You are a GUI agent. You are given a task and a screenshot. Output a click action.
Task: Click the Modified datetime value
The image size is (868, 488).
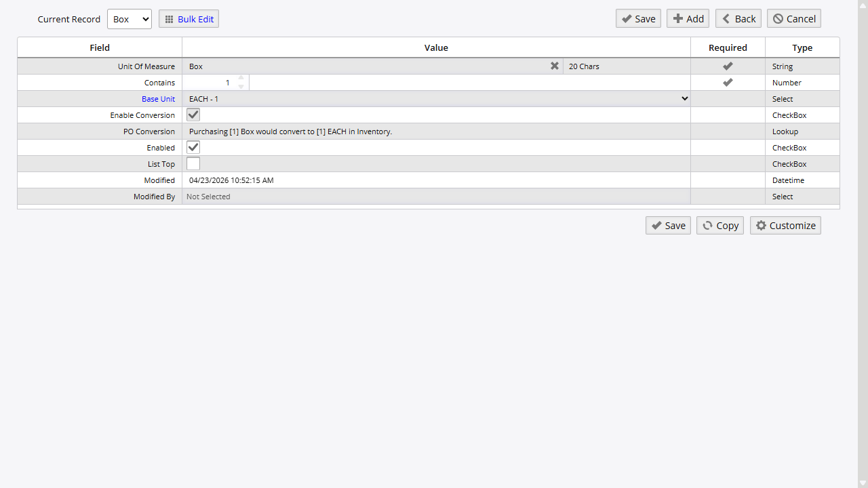click(x=231, y=180)
